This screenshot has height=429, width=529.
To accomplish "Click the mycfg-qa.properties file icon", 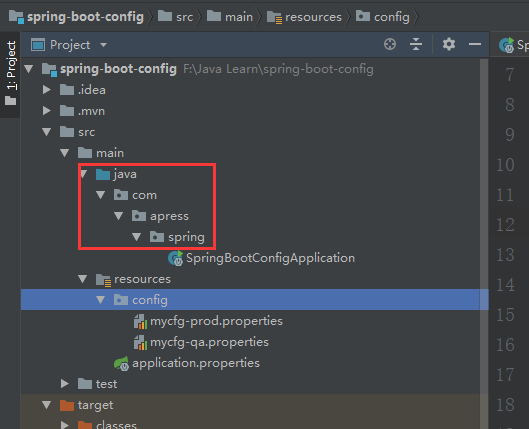I will coord(140,342).
